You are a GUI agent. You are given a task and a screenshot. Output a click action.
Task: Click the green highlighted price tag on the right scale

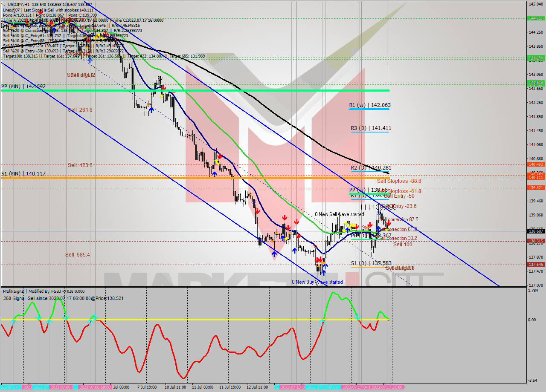(x=536, y=18)
